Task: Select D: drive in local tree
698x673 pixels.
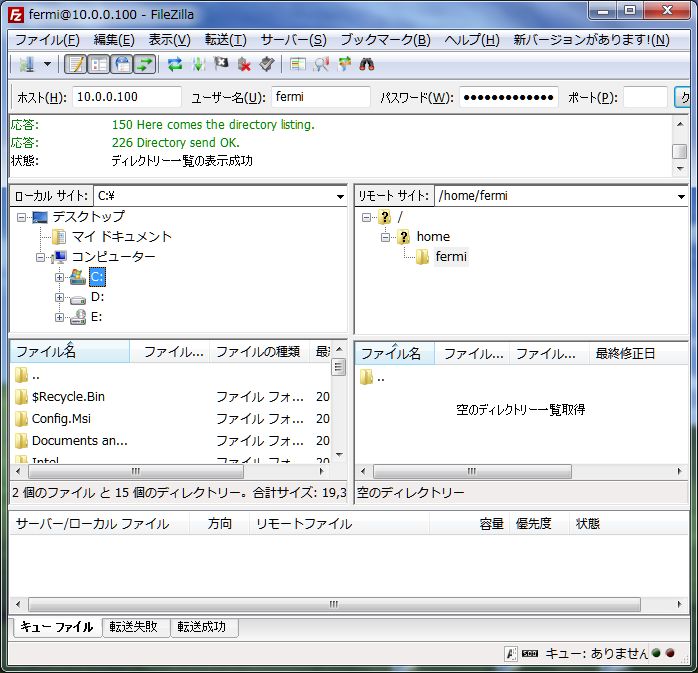Action: pyautogui.click(x=97, y=297)
